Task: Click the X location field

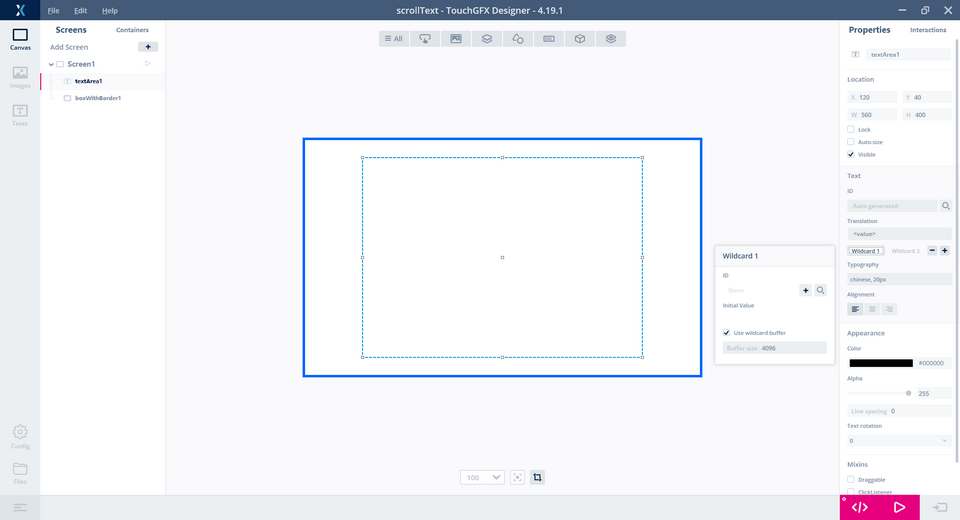Action: (x=872, y=97)
